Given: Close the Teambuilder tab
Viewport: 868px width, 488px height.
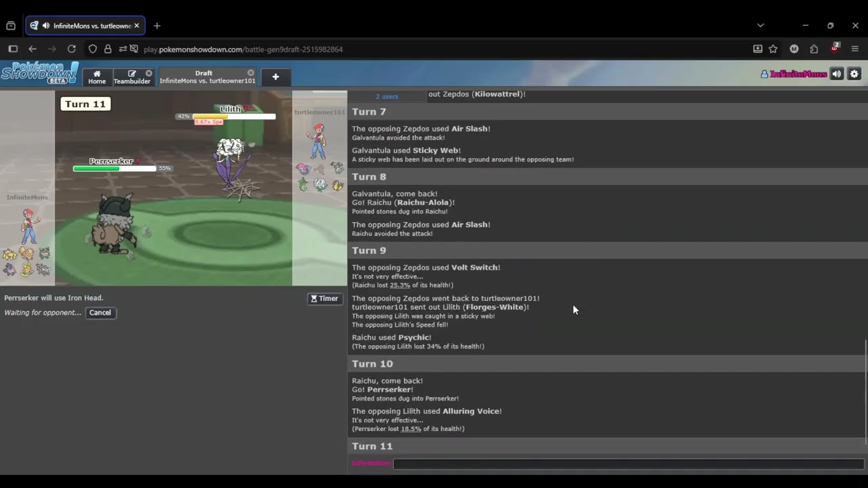Looking at the screenshot, I should tap(149, 73).
